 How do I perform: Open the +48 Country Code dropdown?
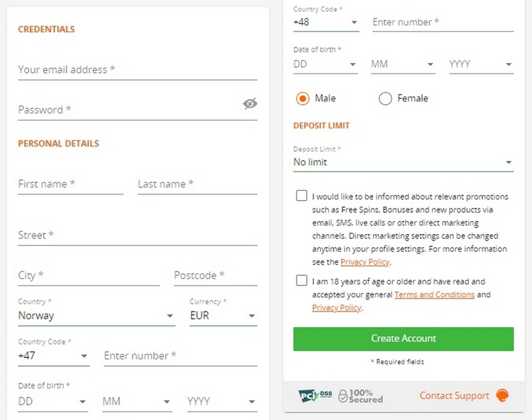pos(326,22)
